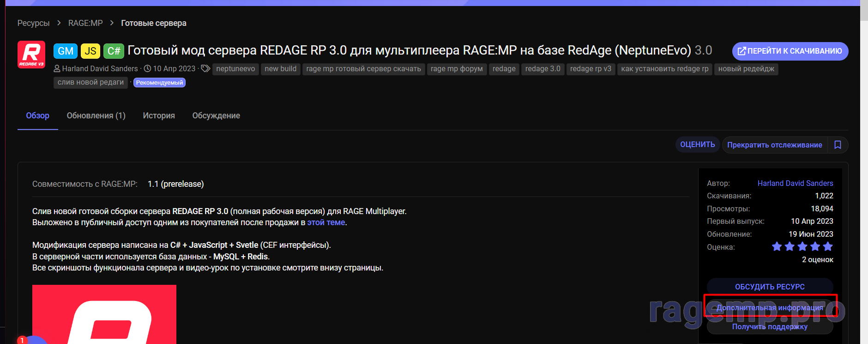Click the REDAGE V3 resource logo icon
The image size is (868, 344).
coord(31,55)
